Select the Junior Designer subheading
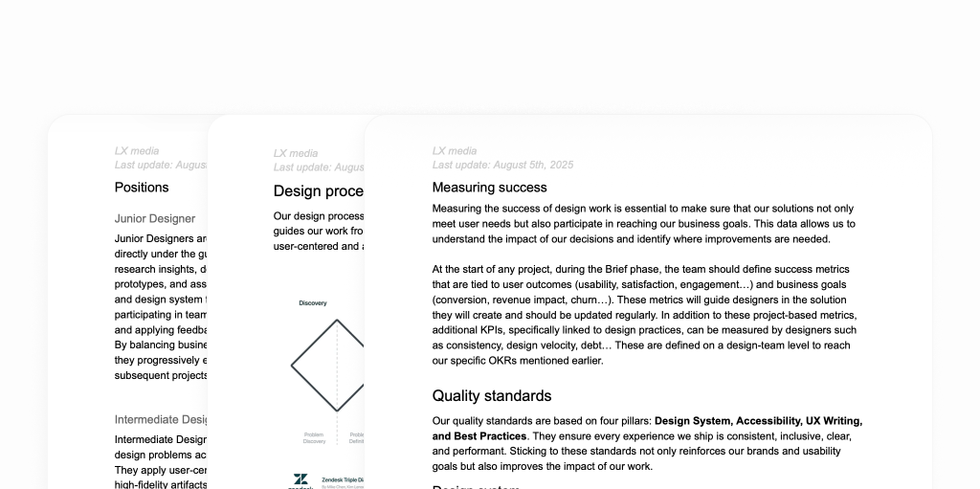This screenshot has width=980, height=489. (155, 218)
